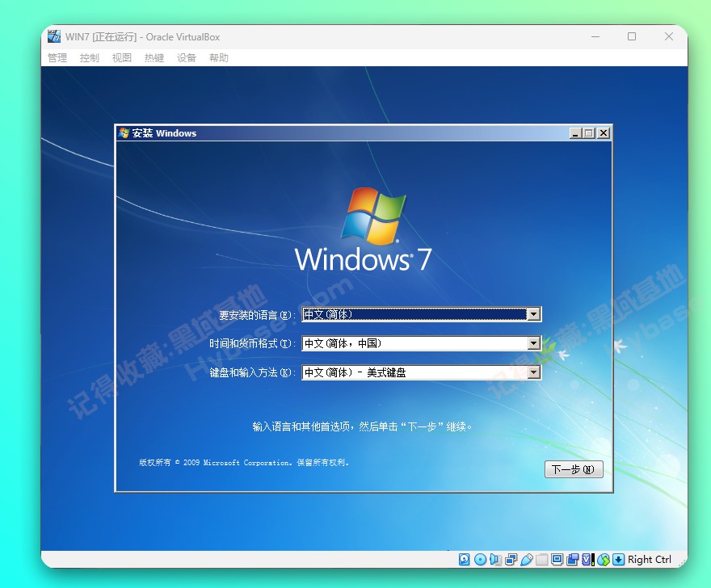The width and height of the screenshot is (711, 588).
Task: Click the 下一步 button
Action: tap(574, 468)
